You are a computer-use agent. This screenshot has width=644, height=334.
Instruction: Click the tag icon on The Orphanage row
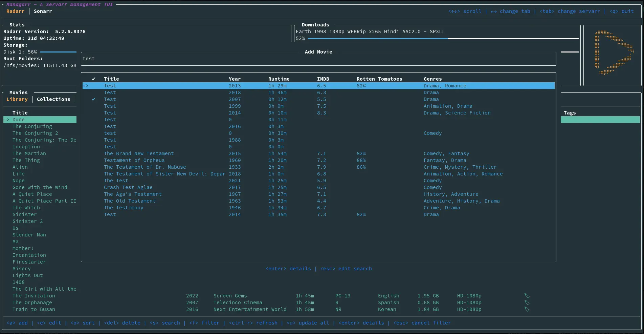click(527, 302)
